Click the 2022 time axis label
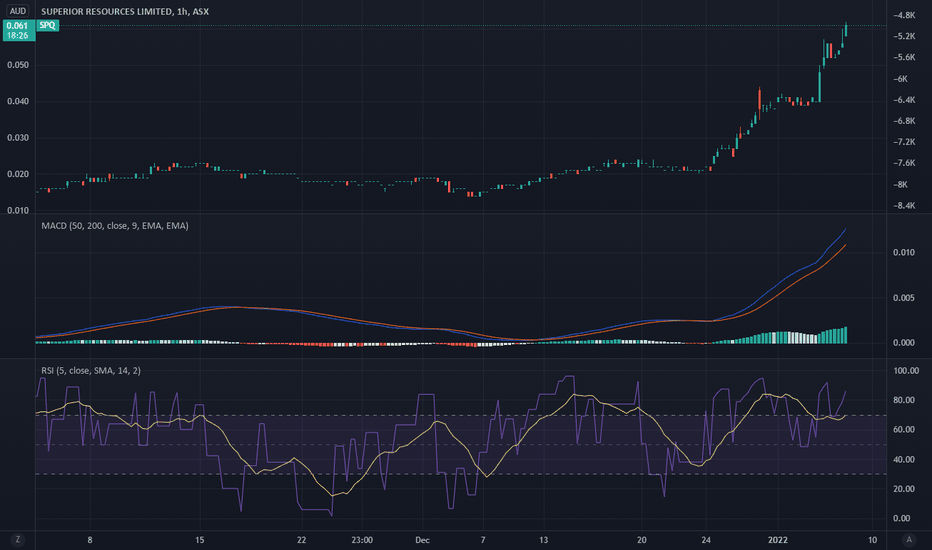This screenshot has height=550, width=932. tap(777, 540)
